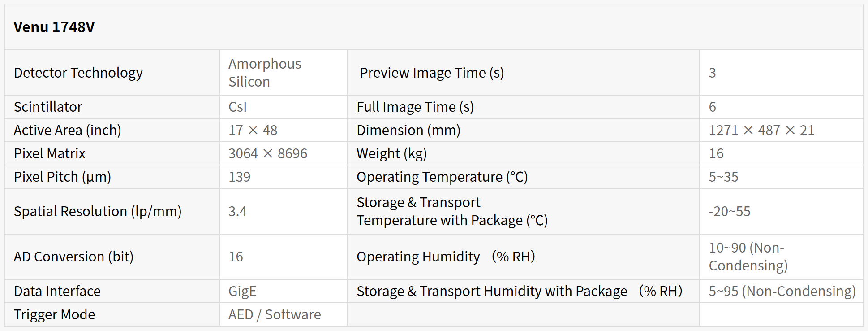
Task: Click the Operating Humidity (% RH) label
Action: [446, 257]
